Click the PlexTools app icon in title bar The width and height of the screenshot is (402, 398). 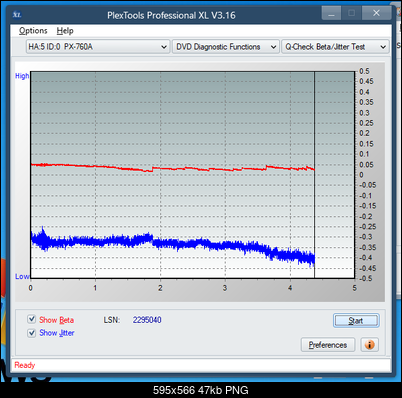(17, 15)
